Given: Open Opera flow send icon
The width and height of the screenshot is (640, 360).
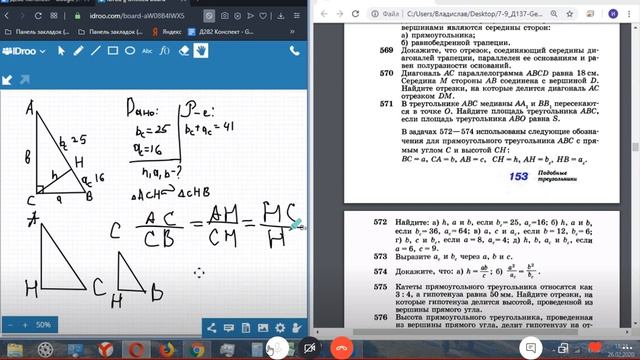Looking at the screenshot, I should (x=251, y=16).
